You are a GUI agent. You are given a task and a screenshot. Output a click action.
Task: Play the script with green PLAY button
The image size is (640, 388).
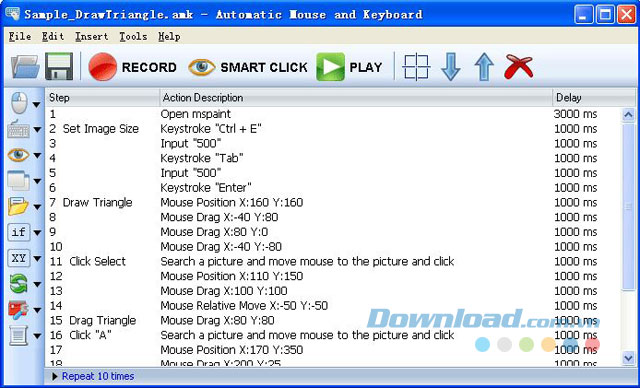(x=349, y=67)
